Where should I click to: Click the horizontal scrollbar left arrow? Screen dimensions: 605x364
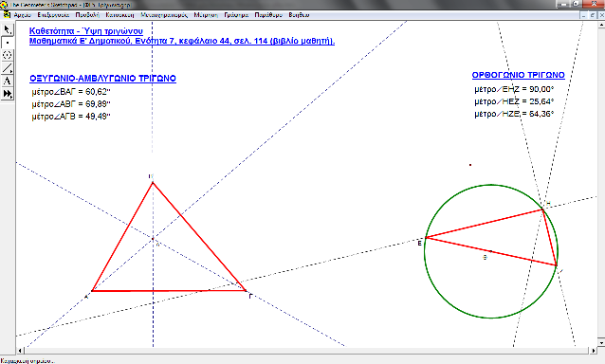click(x=21, y=351)
